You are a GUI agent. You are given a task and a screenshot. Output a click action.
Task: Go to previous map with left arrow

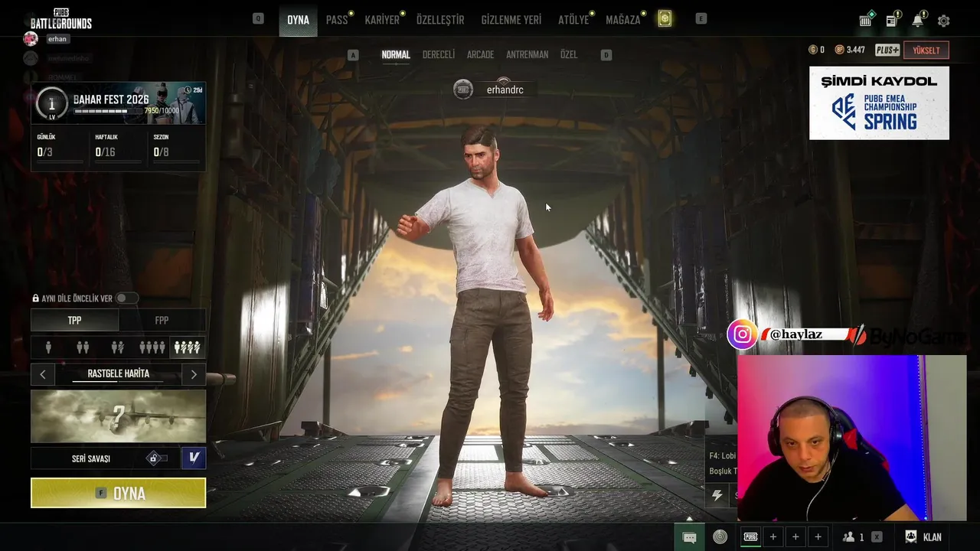(43, 374)
